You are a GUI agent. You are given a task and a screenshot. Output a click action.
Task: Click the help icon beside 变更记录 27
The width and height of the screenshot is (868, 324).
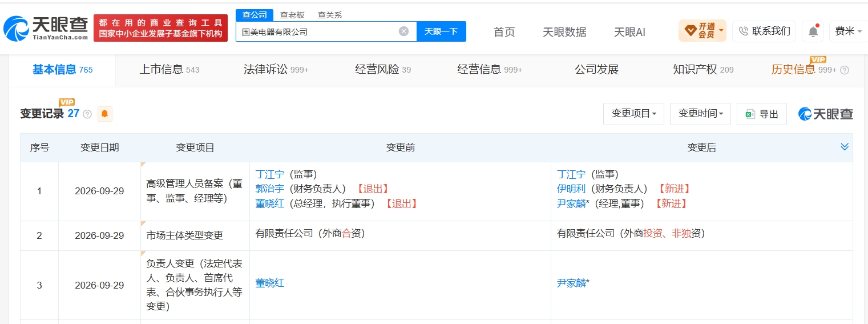pyautogui.click(x=87, y=114)
